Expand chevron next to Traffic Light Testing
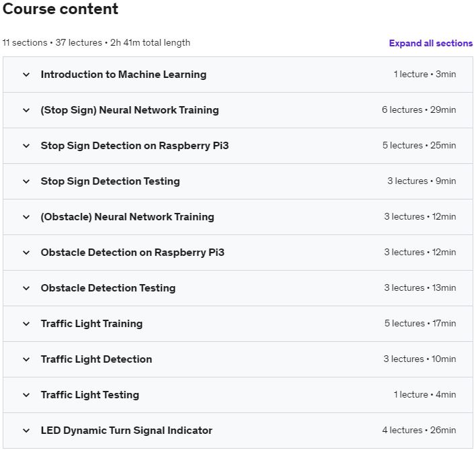Image resolution: width=476 pixels, height=450 pixels. click(x=26, y=395)
